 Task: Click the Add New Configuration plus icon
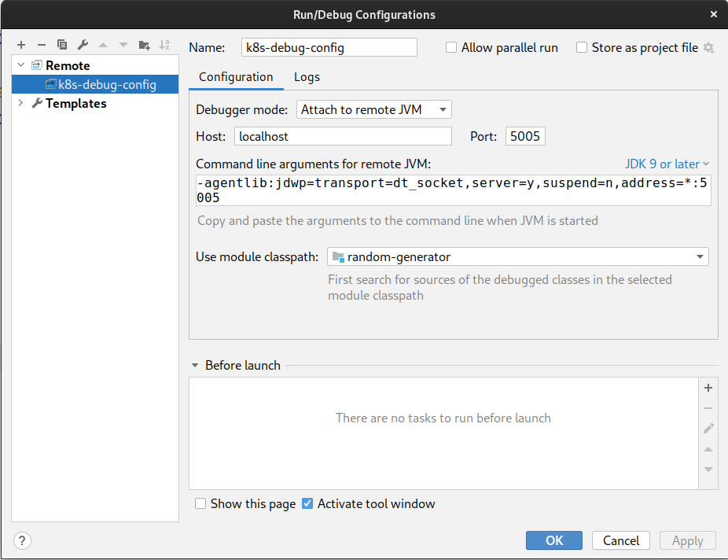click(x=21, y=45)
